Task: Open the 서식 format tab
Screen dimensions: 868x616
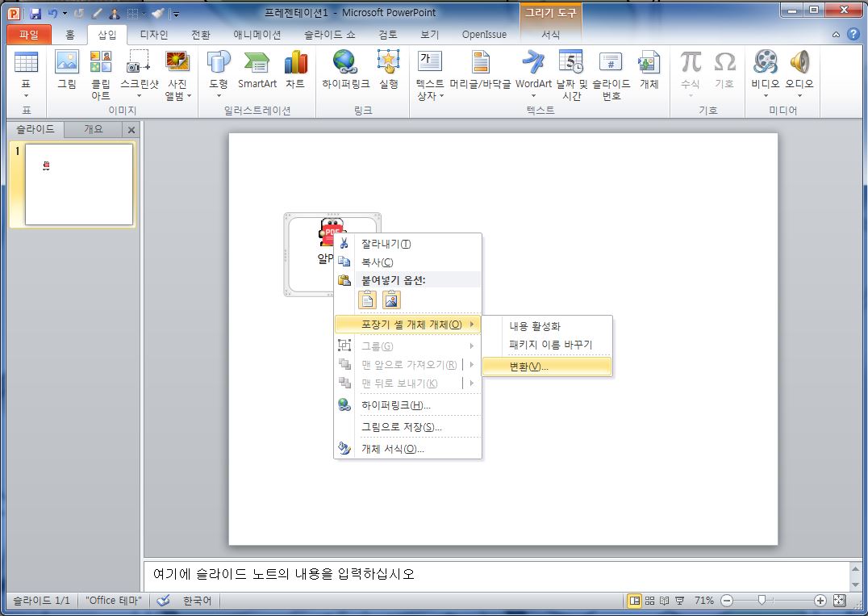Action: click(550, 35)
